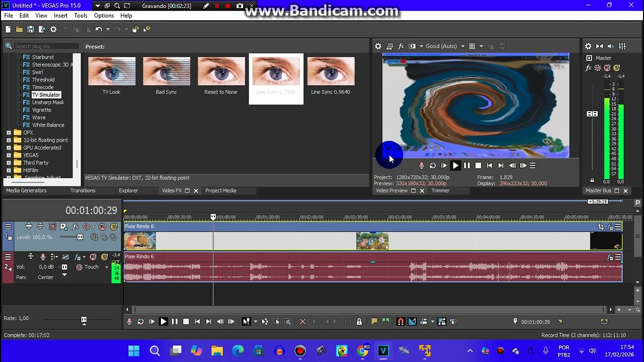
Task: Toggle loop playback in preview transport
Action: coord(433,165)
